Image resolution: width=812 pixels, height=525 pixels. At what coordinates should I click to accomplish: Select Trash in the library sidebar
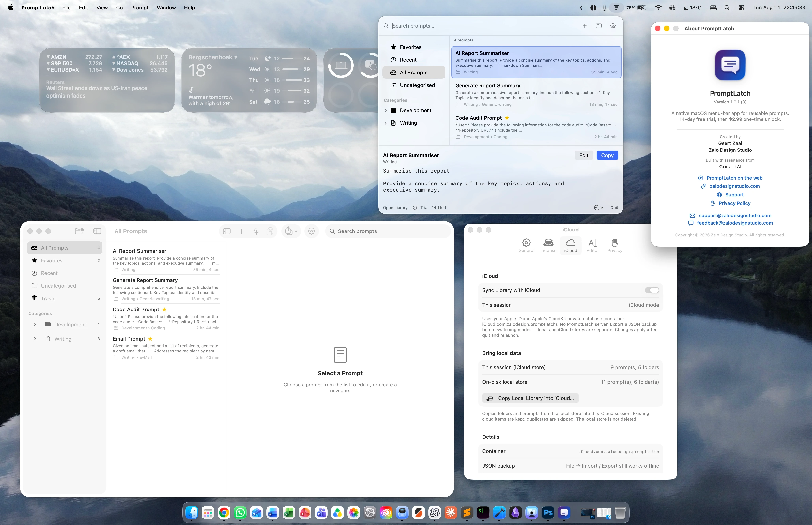(x=65, y=299)
